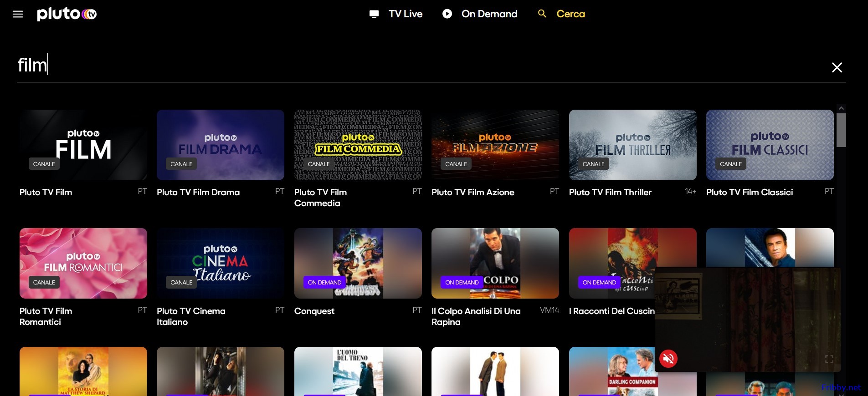Click Pluto TV Film Commedia title
The image size is (868, 396).
pos(320,198)
